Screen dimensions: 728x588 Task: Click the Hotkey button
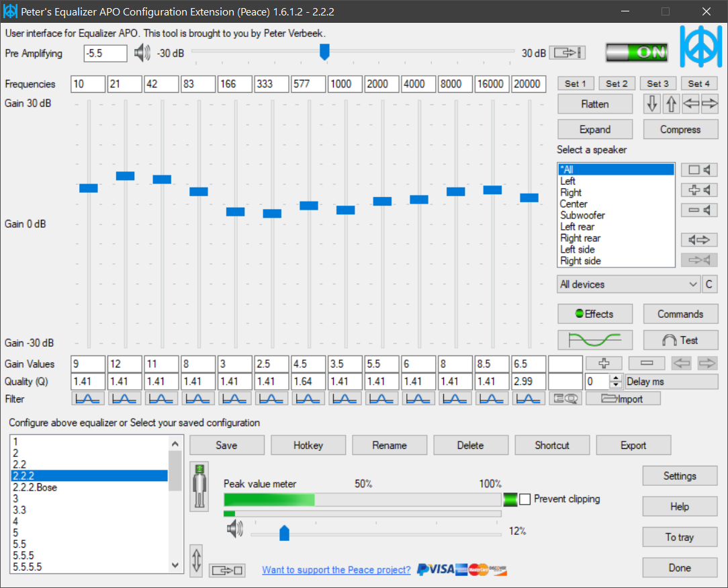coord(308,445)
